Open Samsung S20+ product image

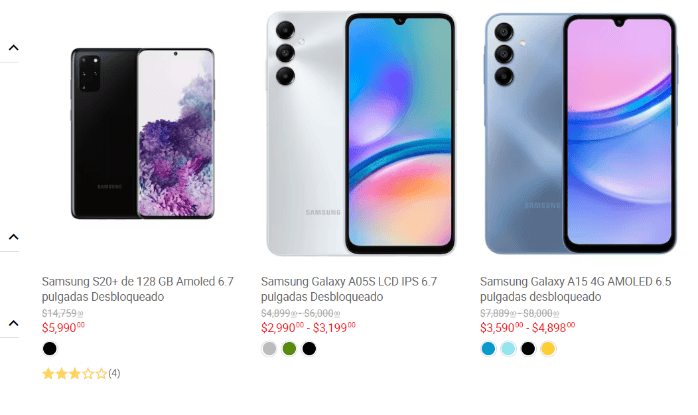click(x=142, y=133)
